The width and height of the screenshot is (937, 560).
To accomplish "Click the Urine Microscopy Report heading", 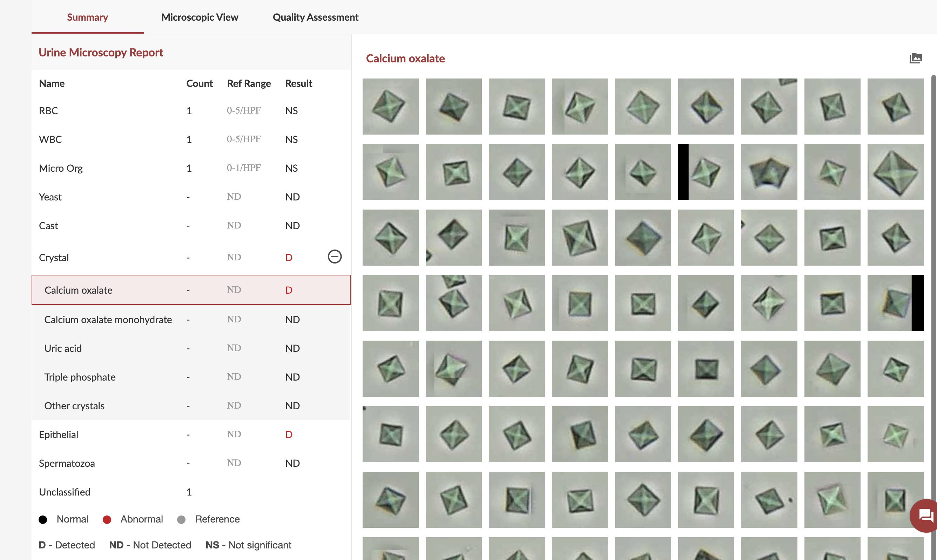I will 101,52.
